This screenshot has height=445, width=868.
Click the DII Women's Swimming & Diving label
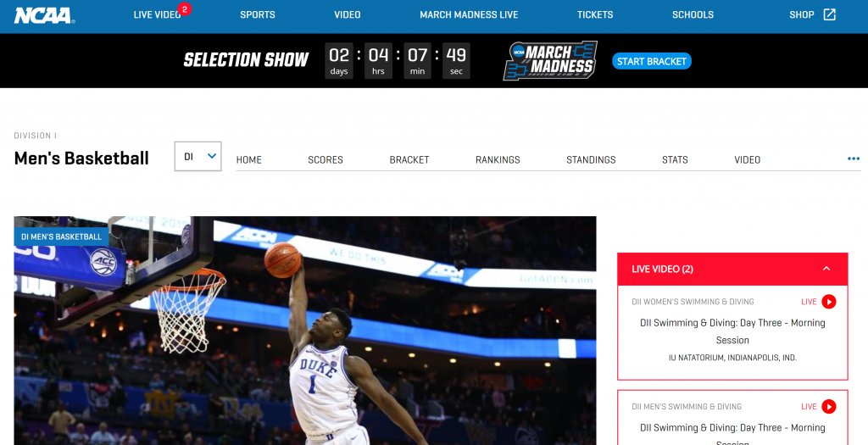click(693, 302)
